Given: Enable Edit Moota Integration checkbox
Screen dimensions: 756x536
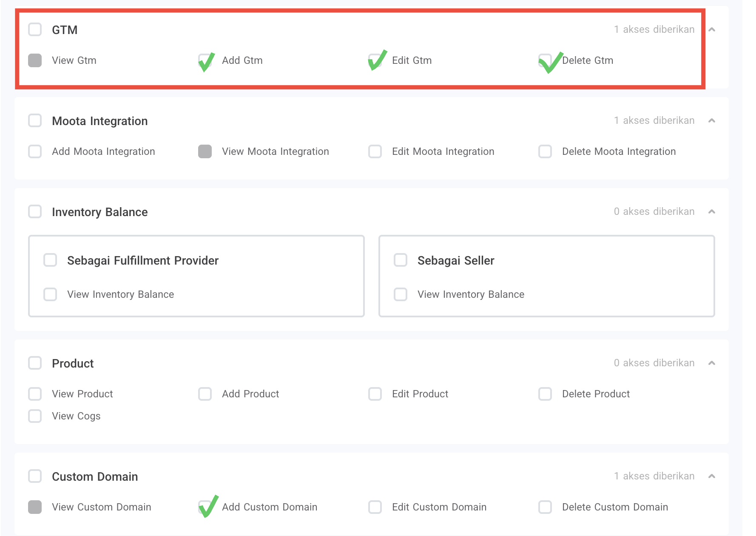Looking at the screenshot, I should coord(375,151).
